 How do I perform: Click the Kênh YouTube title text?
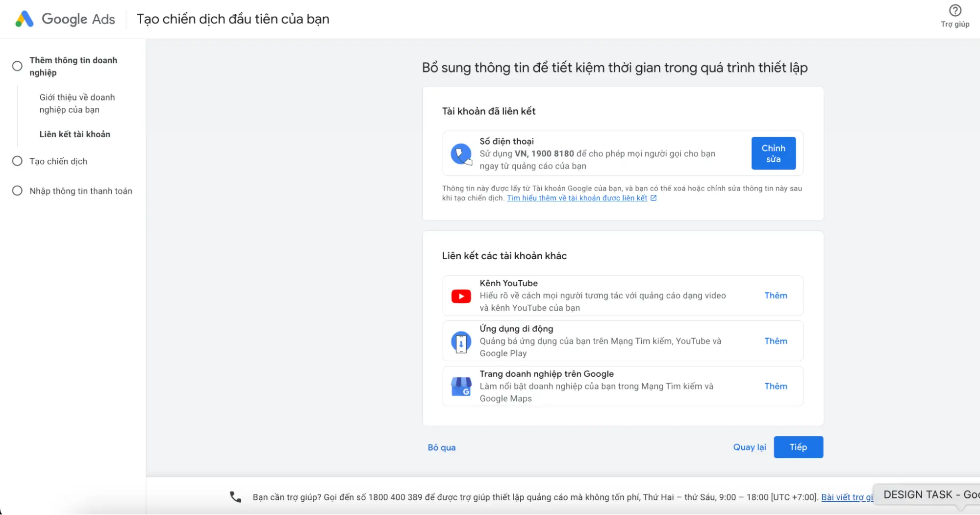pos(508,283)
